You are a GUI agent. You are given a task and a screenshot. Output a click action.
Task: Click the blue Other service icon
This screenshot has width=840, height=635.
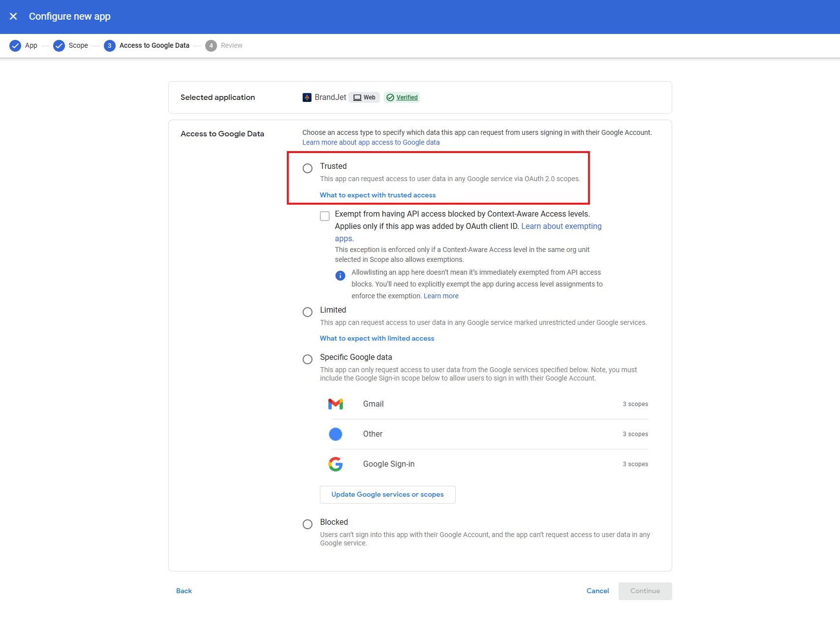point(336,434)
